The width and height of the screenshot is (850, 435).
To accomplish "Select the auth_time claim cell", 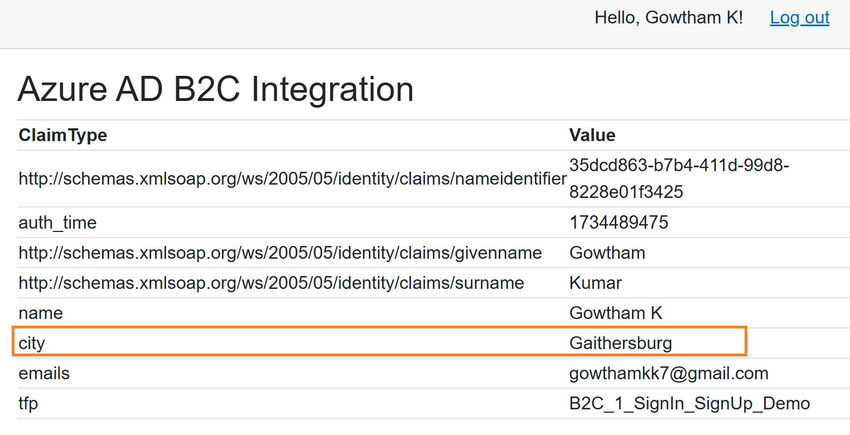I will 57,222.
